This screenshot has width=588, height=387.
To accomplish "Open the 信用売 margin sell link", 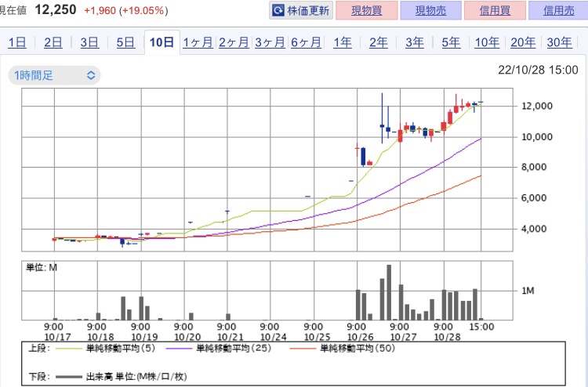I will click(x=558, y=10).
